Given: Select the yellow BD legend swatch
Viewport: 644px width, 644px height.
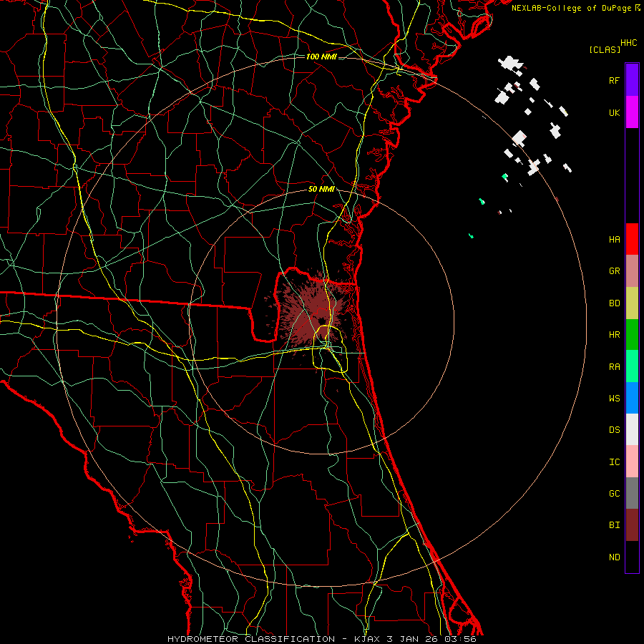Looking at the screenshot, I should 632,303.
